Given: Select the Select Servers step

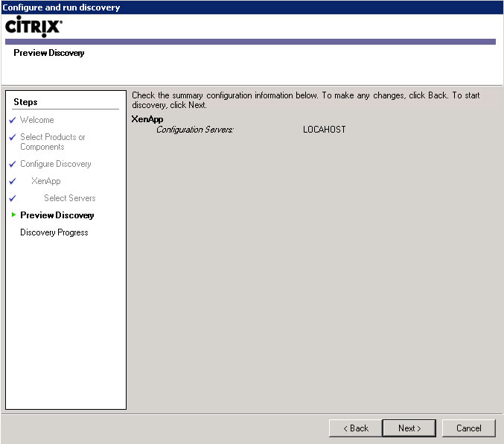Looking at the screenshot, I should click(x=70, y=198).
